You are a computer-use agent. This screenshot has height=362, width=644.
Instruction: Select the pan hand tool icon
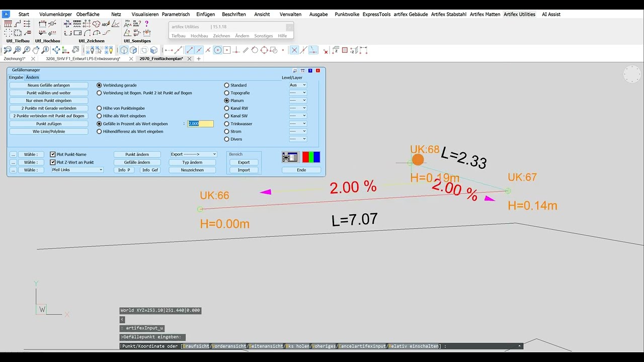36,50
